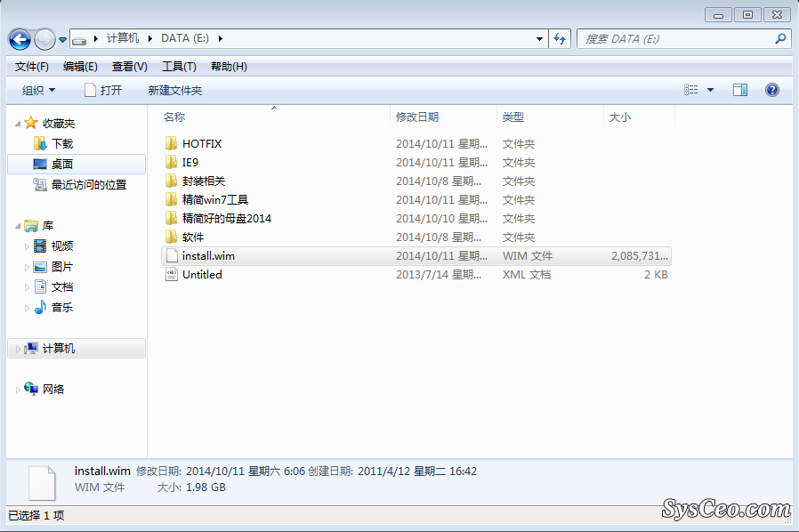799x532 pixels.
Task: Expand the 网络 tree node
Action: [x=18, y=390]
